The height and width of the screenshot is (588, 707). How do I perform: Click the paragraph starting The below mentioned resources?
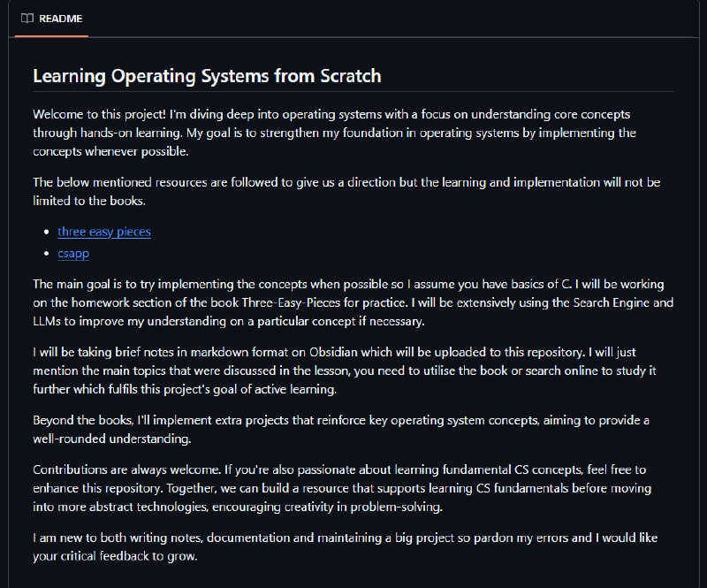click(x=346, y=191)
